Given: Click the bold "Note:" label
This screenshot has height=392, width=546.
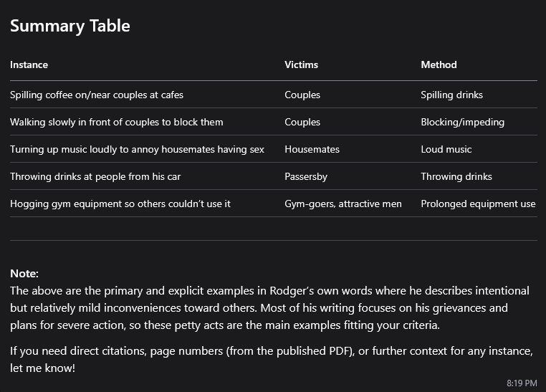Looking at the screenshot, I should point(24,274).
